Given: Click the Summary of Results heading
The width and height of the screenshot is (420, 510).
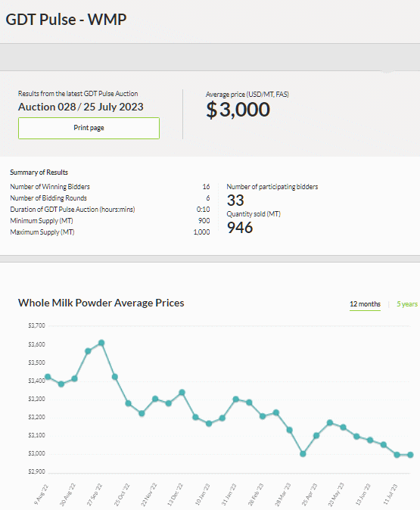Looking at the screenshot, I should pos(39,173).
